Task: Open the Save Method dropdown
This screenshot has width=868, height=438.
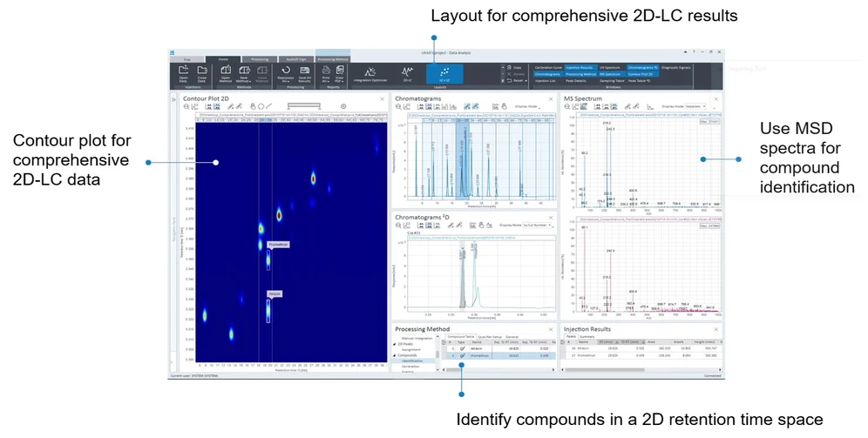Action: click(243, 73)
